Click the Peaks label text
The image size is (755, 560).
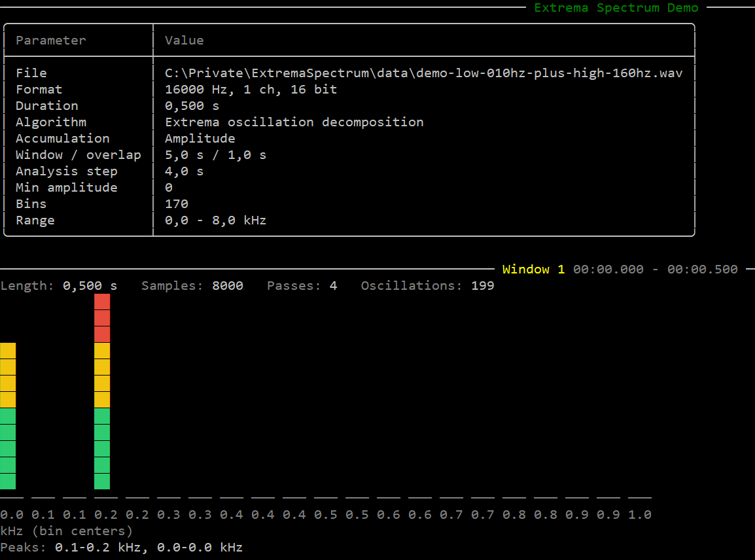(23, 548)
